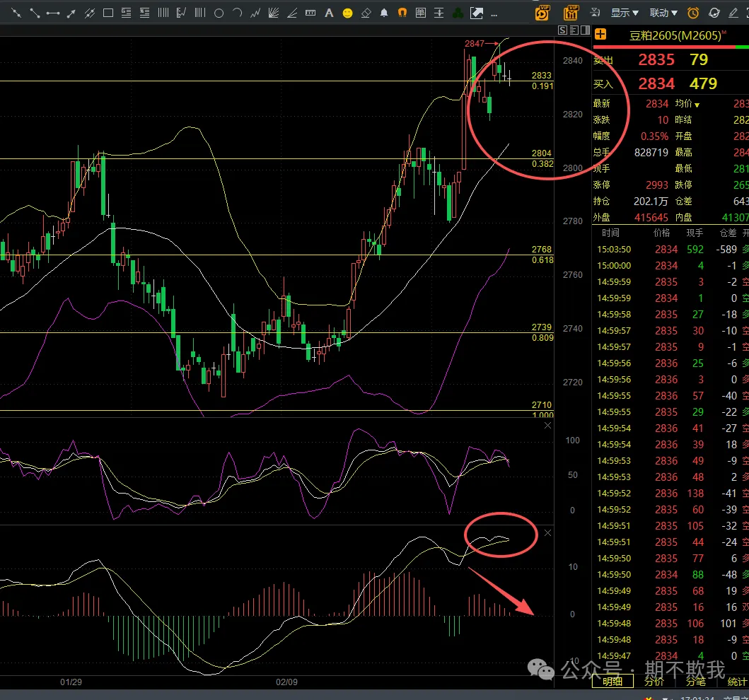Expand the 均价 dropdown arrow

click(x=697, y=105)
